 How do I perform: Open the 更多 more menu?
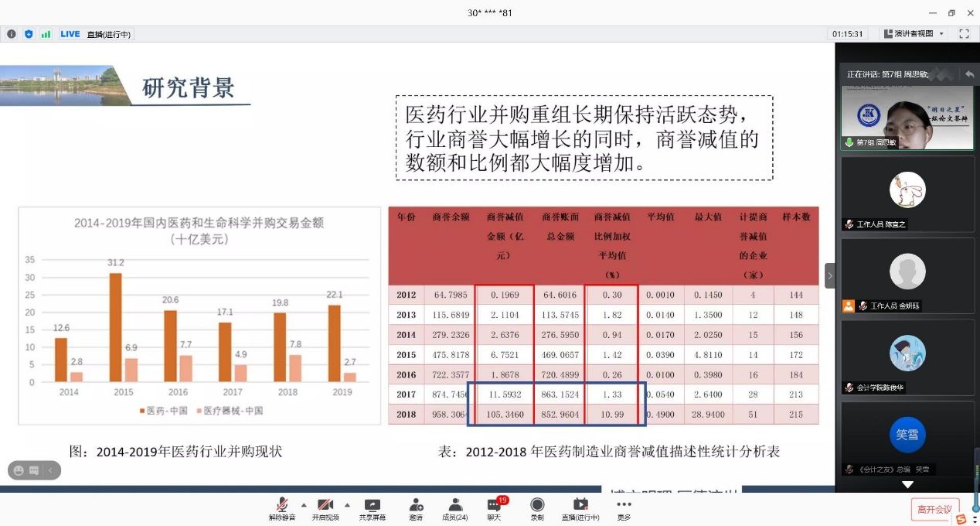(x=624, y=508)
